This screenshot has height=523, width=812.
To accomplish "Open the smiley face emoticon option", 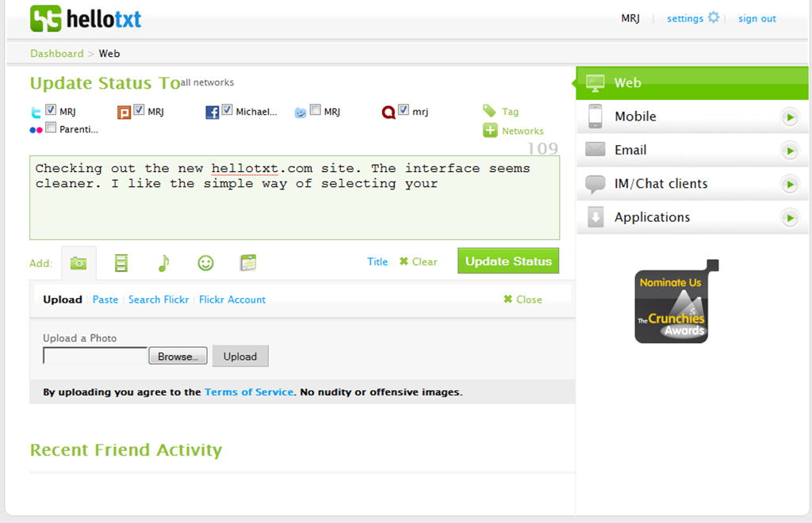I will tap(205, 263).
